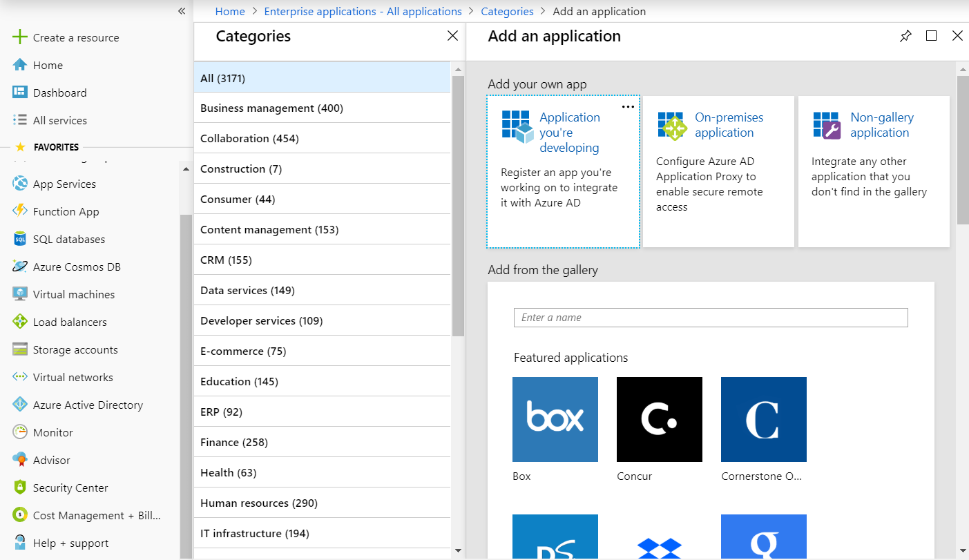Open Enterprise applications - All applications breadcrumb
This screenshot has height=560, width=969.
point(363,12)
